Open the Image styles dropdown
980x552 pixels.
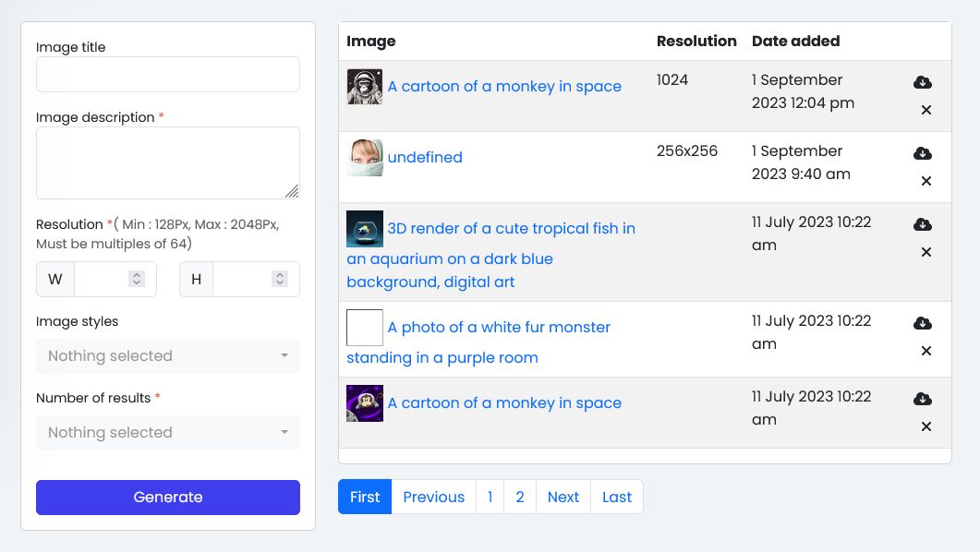(168, 356)
